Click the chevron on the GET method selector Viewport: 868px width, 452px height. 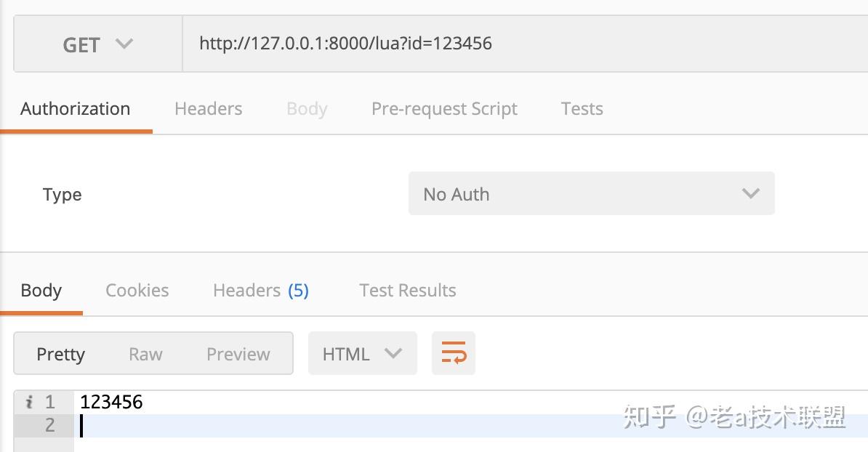click(x=124, y=44)
